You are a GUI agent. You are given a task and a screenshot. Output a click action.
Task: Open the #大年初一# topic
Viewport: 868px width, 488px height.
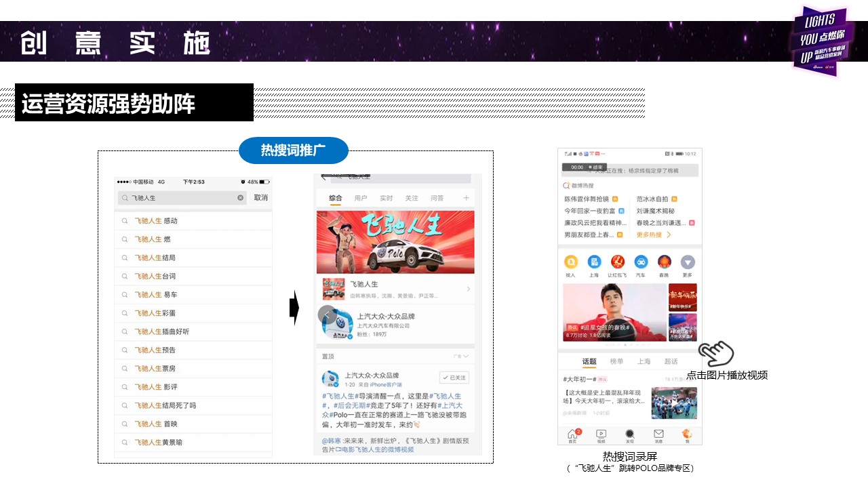point(578,380)
